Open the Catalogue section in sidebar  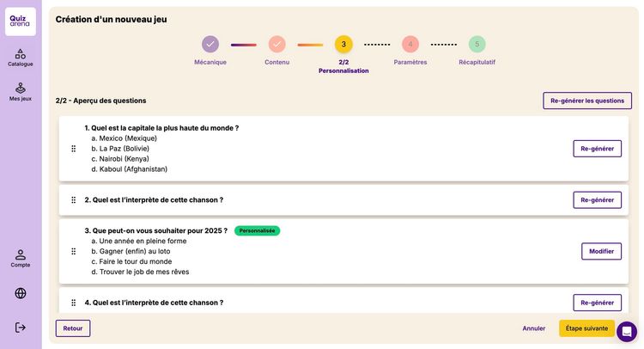coord(20,58)
